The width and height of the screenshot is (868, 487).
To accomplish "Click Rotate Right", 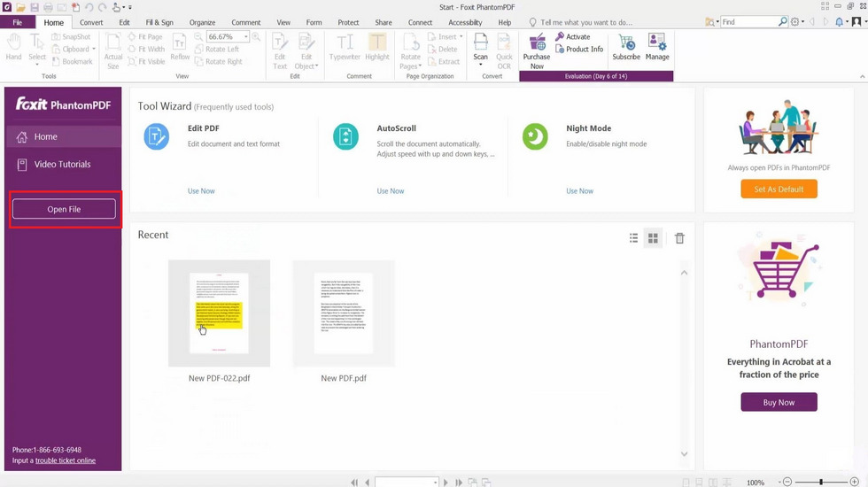I will [x=219, y=61].
